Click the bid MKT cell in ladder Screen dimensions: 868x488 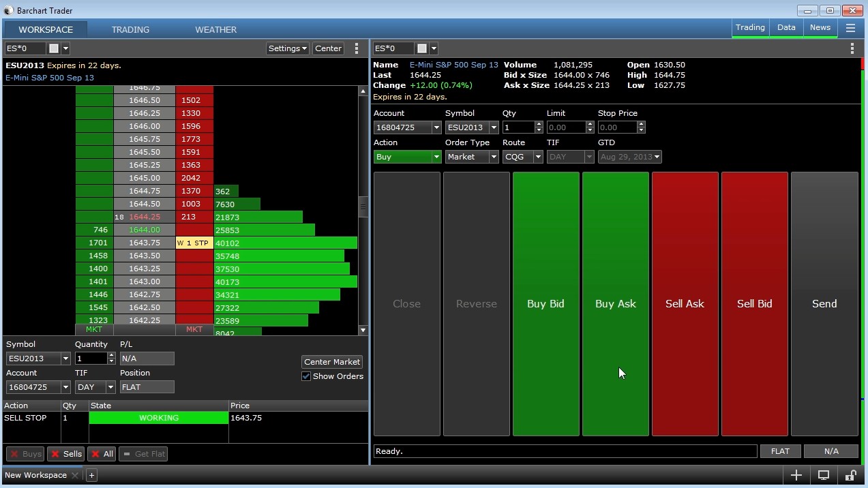pos(94,329)
